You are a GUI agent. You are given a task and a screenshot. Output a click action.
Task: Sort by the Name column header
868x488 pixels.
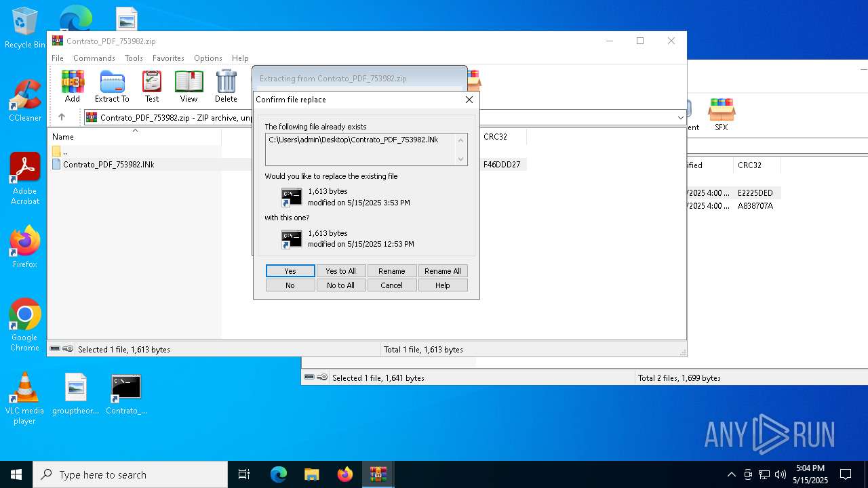point(136,136)
